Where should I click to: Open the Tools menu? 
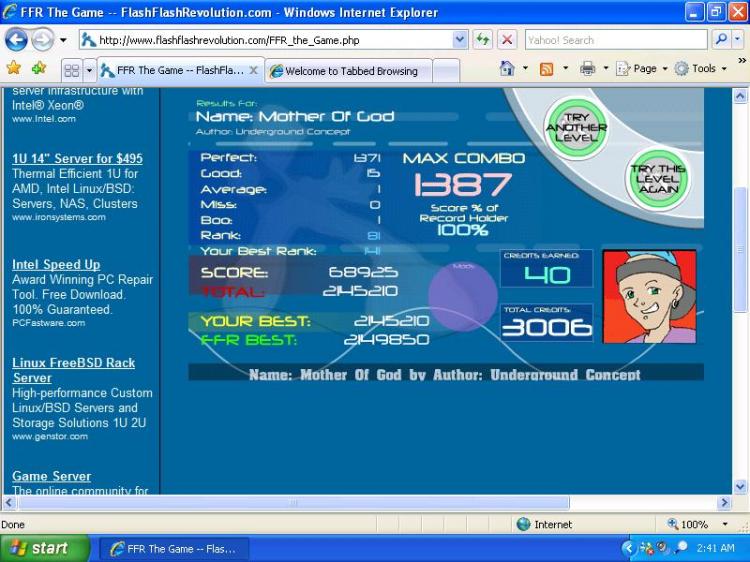[x=701, y=69]
